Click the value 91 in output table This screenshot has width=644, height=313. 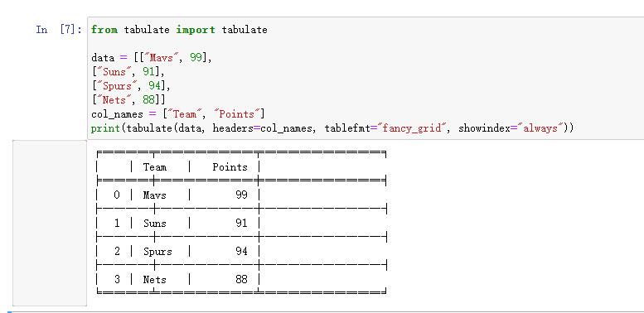(x=241, y=224)
